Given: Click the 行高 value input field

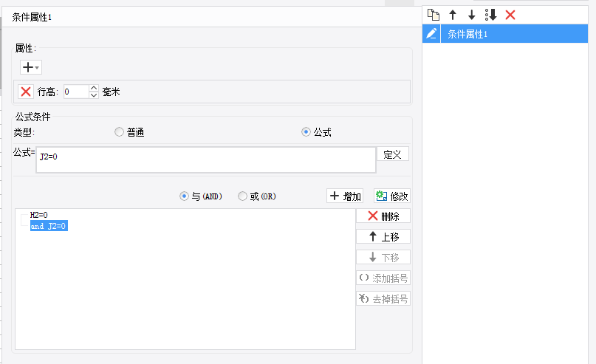Looking at the screenshot, I should pyautogui.click(x=76, y=92).
